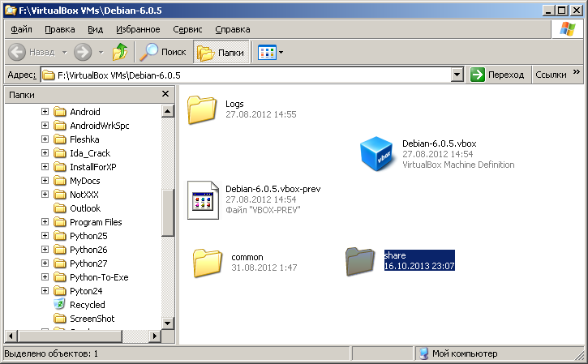Select Program Files in folder tree
The image size is (588, 364).
click(x=96, y=222)
